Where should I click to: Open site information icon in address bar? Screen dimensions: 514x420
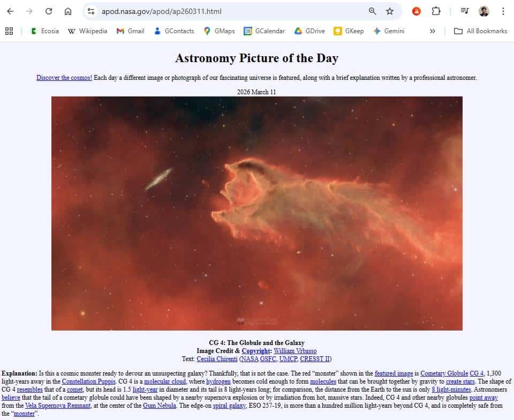coord(91,11)
